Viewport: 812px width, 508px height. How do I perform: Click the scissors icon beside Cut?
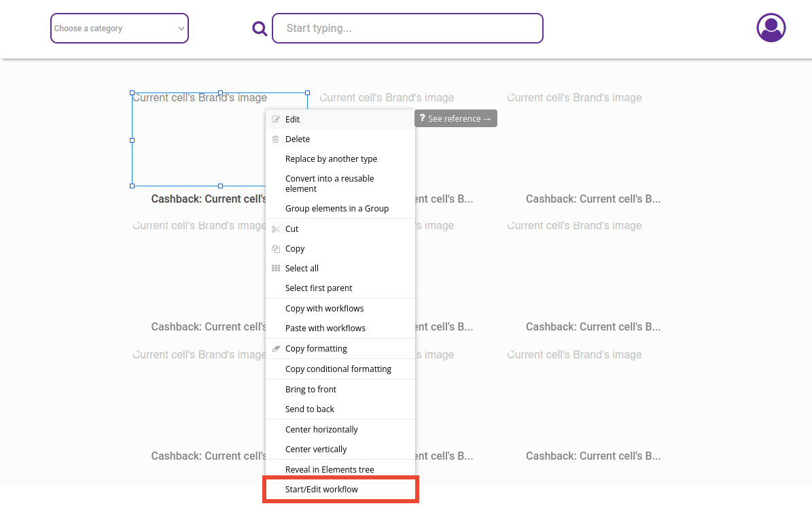click(276, 228)
